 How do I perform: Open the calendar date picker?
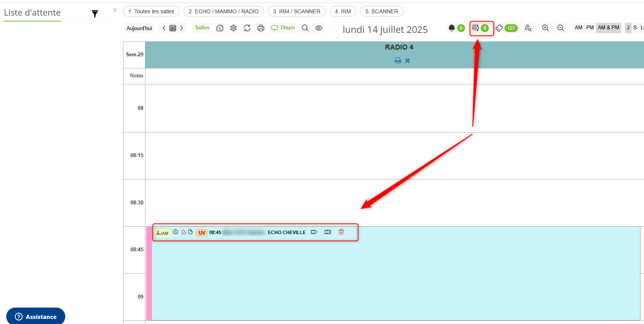pyautogui.click(x=173, y=28)
